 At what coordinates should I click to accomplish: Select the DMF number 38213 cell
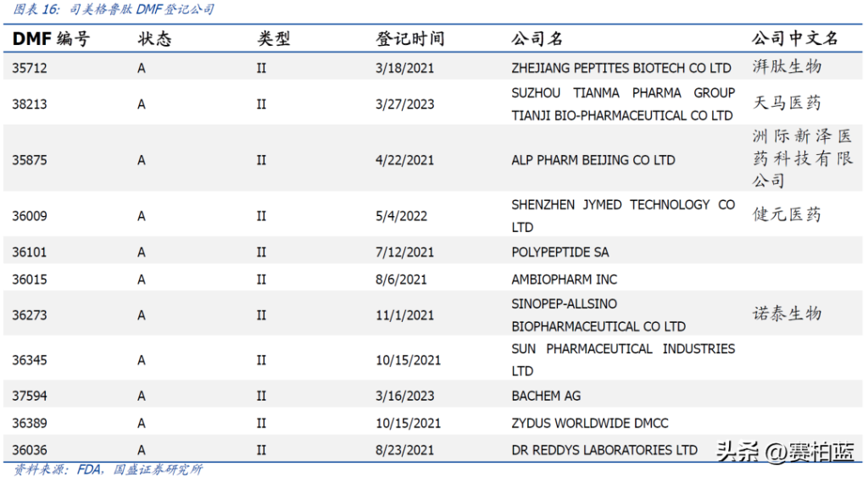tap(30, 104)
